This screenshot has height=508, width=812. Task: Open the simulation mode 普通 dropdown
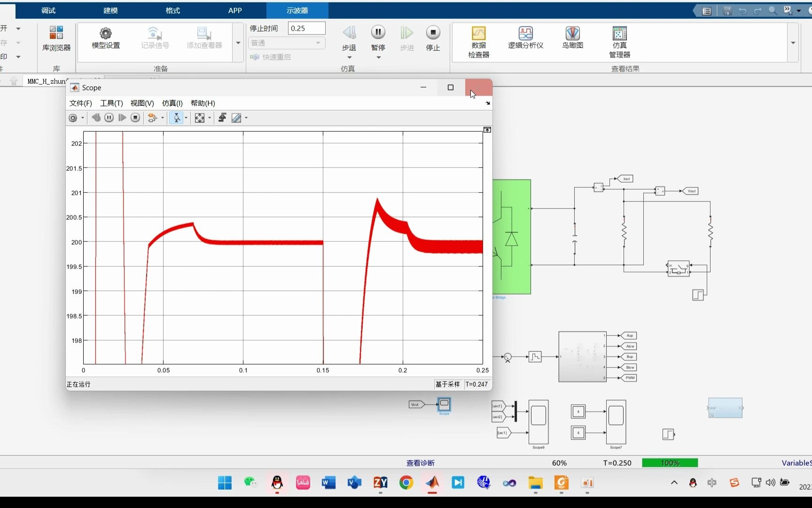[x=287, y=43]
